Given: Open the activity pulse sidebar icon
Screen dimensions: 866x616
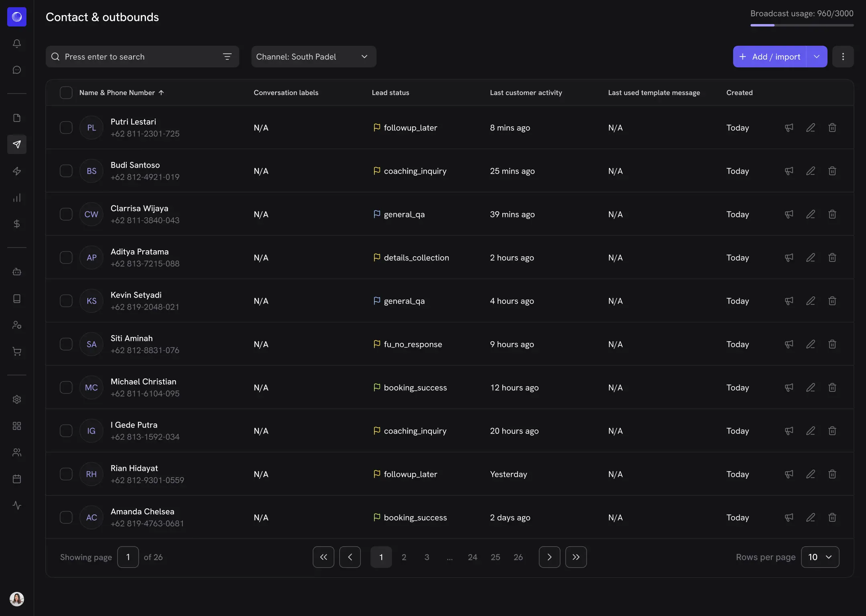Looking at the screenshot, I should pos(17,505).
